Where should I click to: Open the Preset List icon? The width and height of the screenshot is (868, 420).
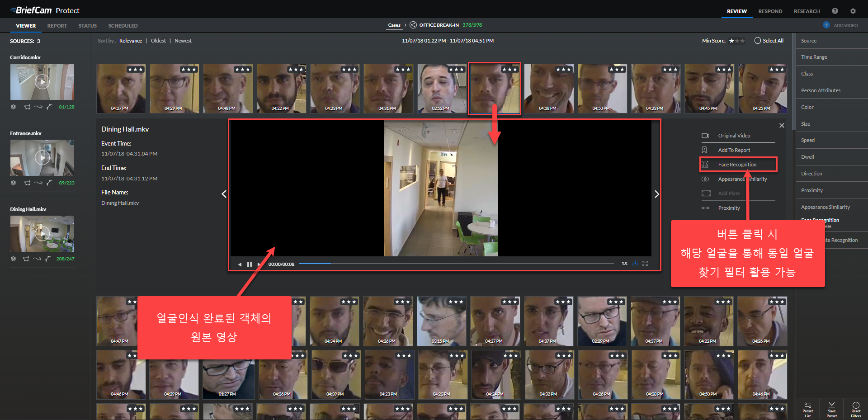coord(808,406)
